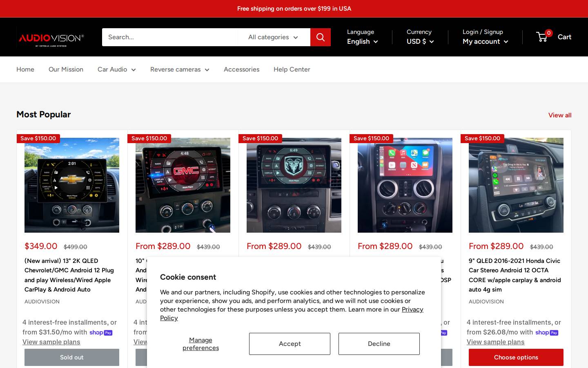Click the Cookie consent heading

pos(188,277)
